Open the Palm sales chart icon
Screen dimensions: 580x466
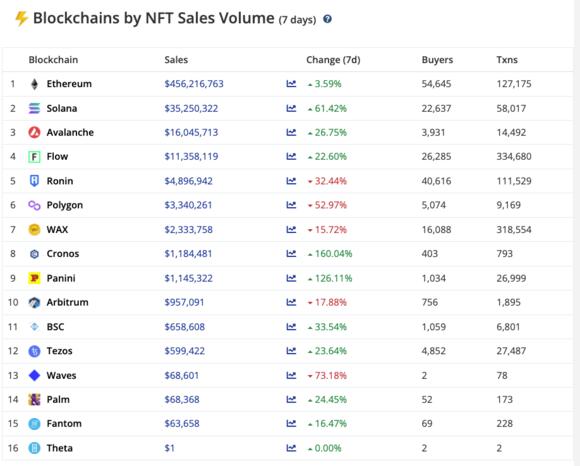click(x=291, y=399)
